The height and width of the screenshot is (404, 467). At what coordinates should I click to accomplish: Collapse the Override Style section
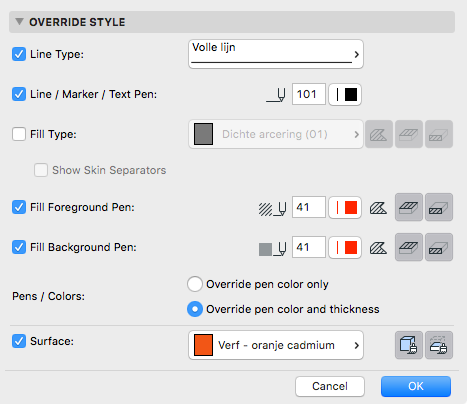(x=19, y=22)
